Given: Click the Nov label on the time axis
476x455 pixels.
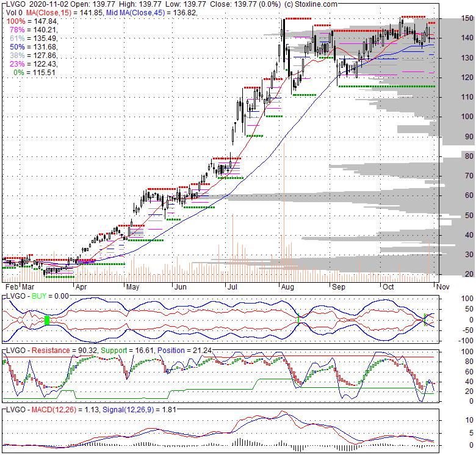Looking at the screenshot, I should click(x=442, y=287).
